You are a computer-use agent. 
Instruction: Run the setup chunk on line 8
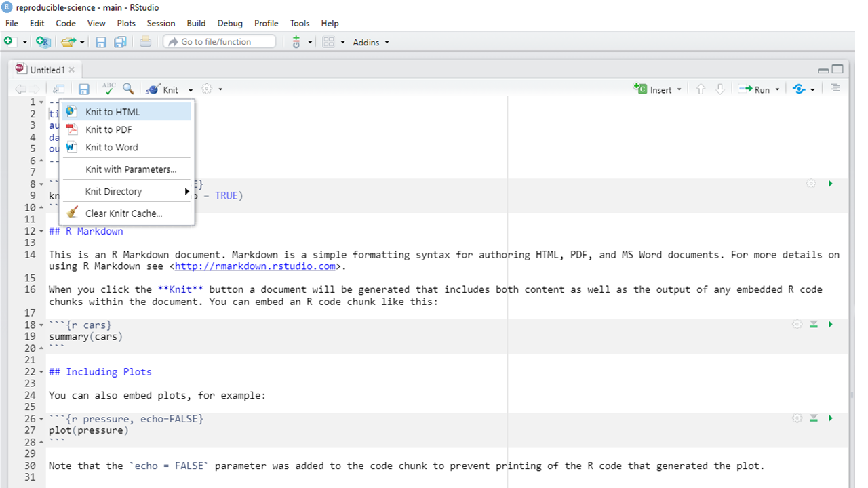coord(830,184)
